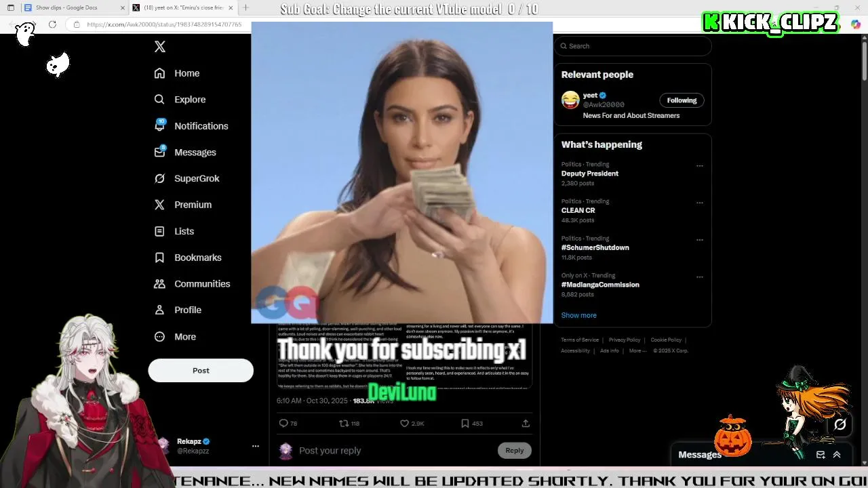Click the new message compose icon
This screenshot has height=488, width=868.
[821, 455]
